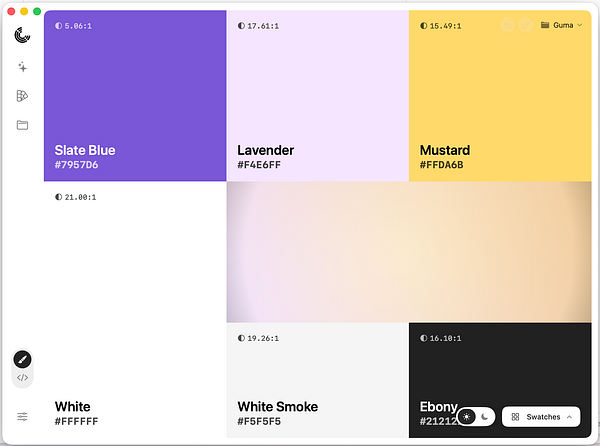Click the app logo icon in sidebar
The height and width of the screenshot is (446, 600).
point(22,35)
